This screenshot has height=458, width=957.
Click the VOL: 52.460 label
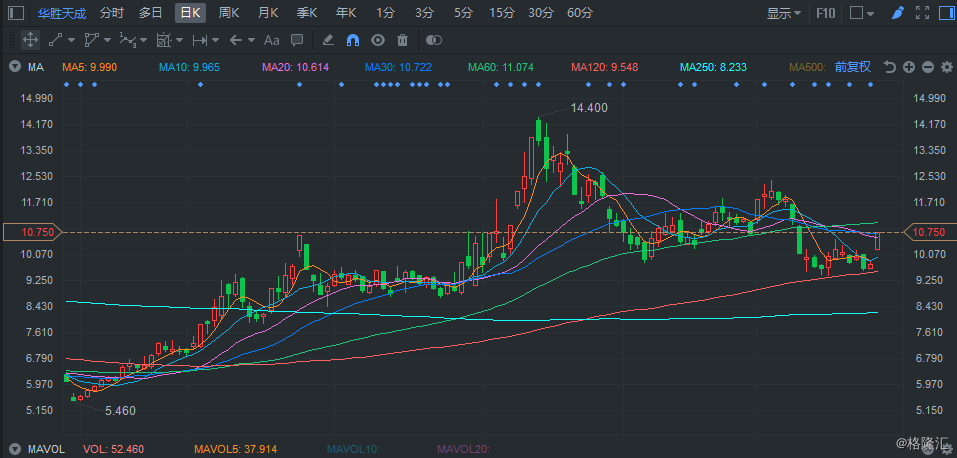tap(114, 449)
